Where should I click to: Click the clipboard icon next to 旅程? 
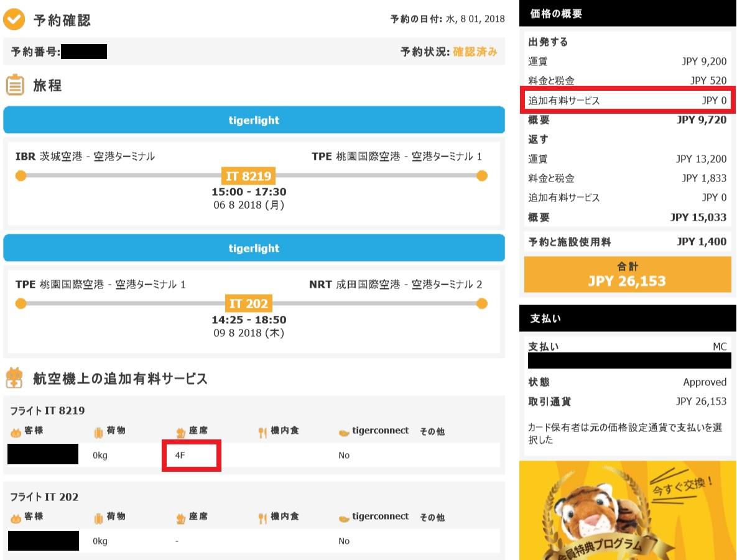coord(15,85)
